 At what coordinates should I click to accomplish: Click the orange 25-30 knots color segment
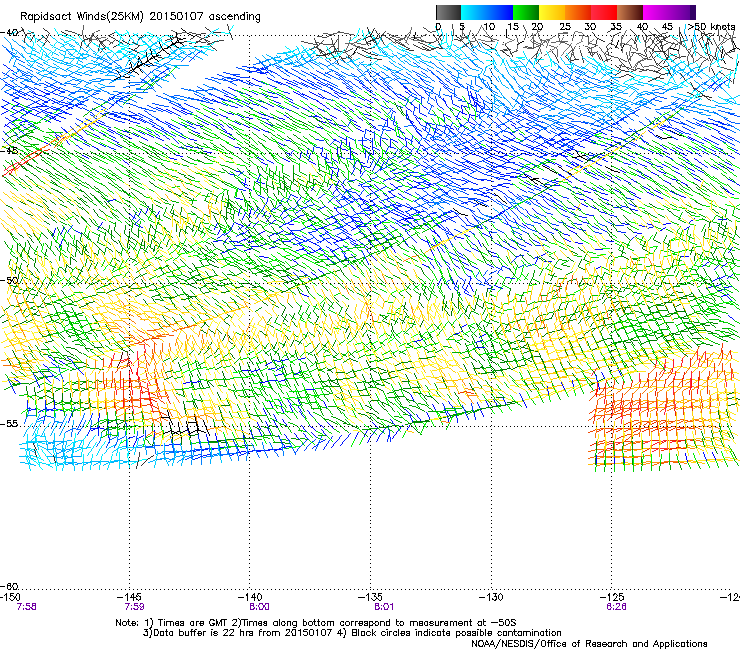tap(578, 12)
